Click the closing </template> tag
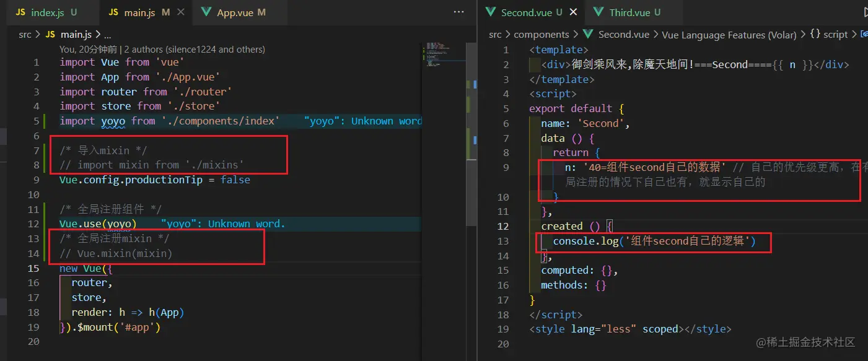The height and width of the screenshot is (361, 868). [562, 79]
